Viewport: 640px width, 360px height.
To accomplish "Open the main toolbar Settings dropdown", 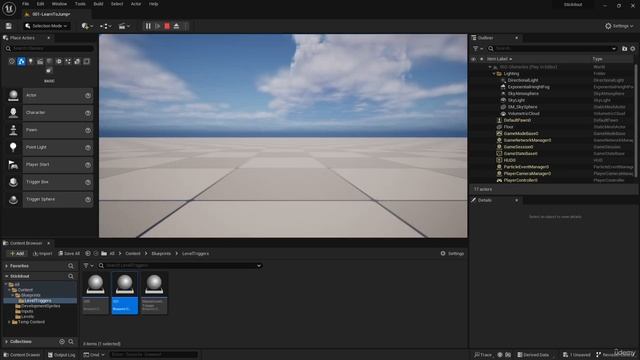I will pyautogui.click(x=619, y=26).
